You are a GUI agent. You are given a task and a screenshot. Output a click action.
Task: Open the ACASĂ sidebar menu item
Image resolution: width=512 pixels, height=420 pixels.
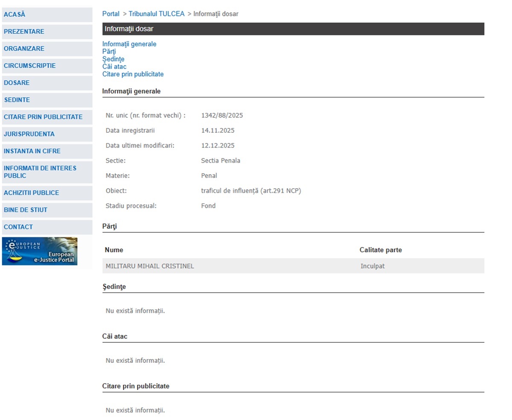tap(47, 15)
